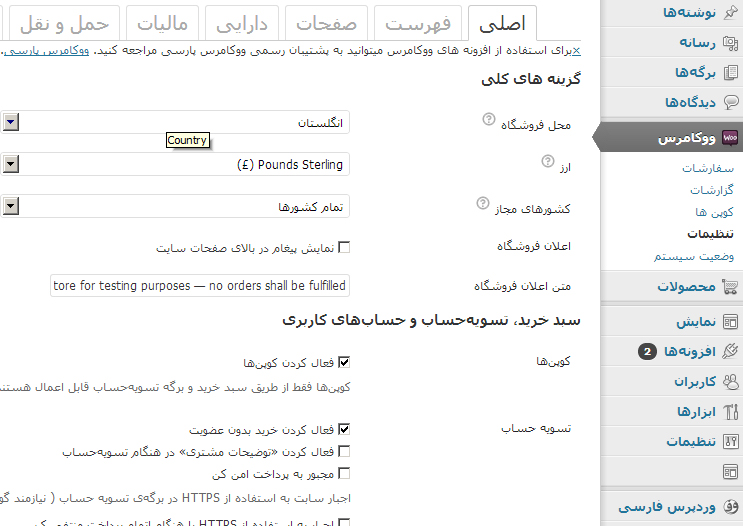Toggle نمایش پیغام در بالای صفحات سایت checkbox

[x=344, y=247]
